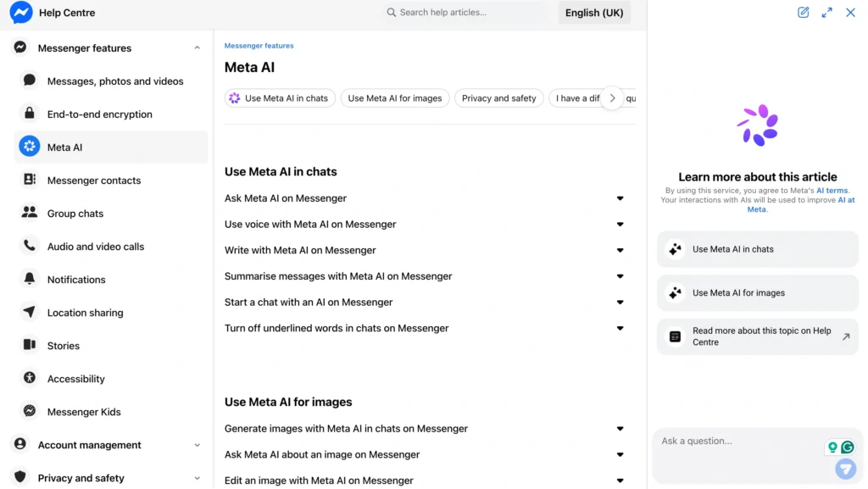This screenshot has width=868, height=489.
Task: Click the Messenger Kids icon
Action: pos(30,411)
